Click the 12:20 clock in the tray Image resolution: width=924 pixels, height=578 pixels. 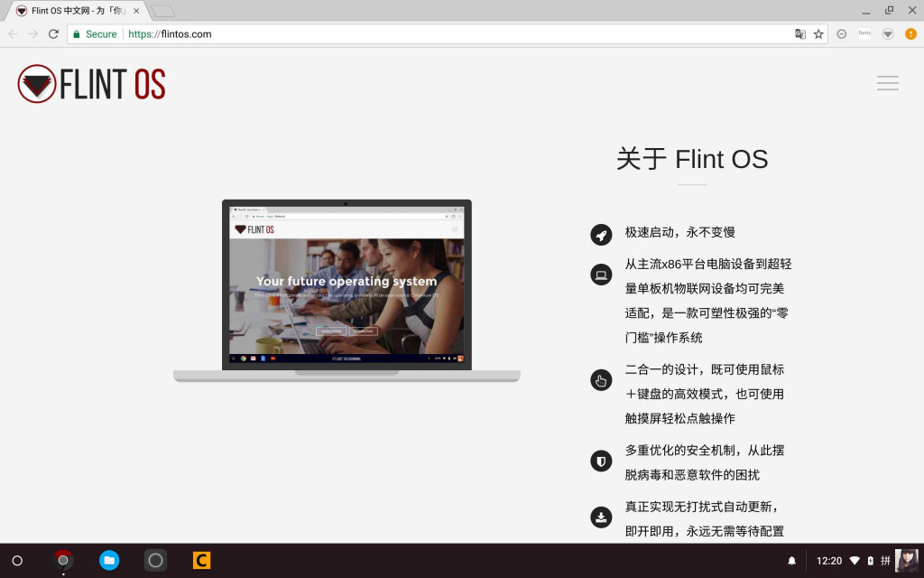(829, 561)
